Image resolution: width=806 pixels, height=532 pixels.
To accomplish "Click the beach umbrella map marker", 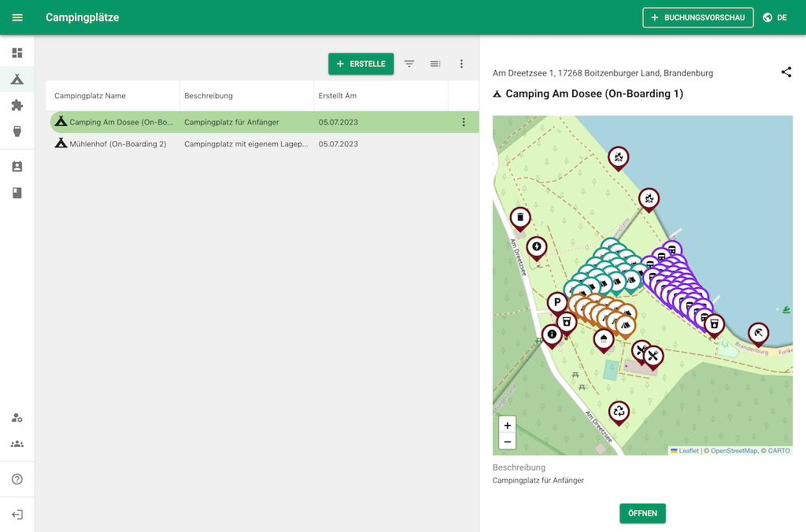I will pos(758,334).
